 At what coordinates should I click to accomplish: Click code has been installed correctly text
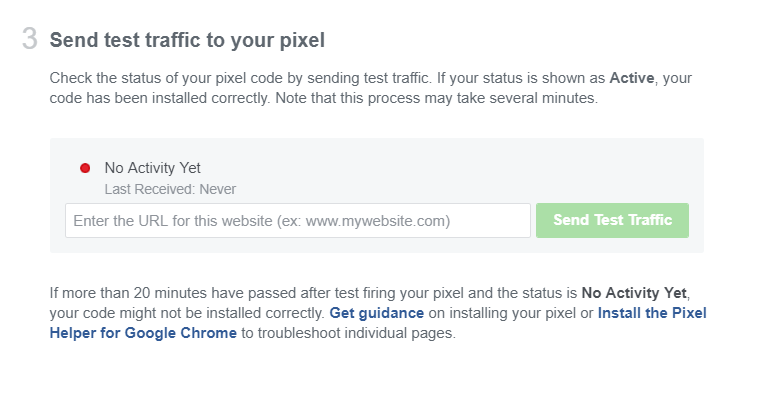coord(159,98)
